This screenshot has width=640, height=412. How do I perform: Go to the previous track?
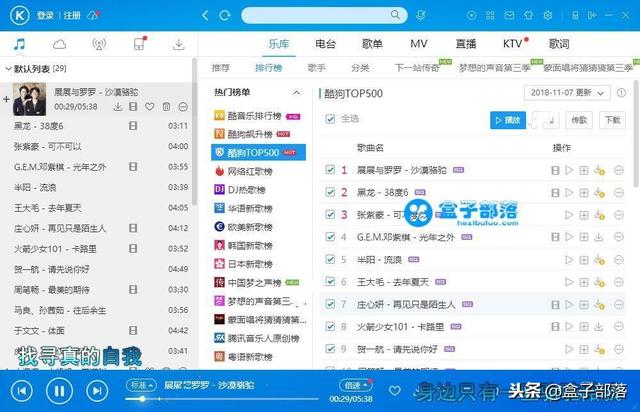(x=22, y=391)
